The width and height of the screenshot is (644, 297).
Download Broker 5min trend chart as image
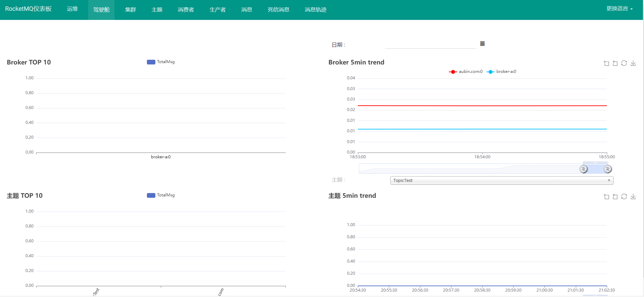pos(633,63)
